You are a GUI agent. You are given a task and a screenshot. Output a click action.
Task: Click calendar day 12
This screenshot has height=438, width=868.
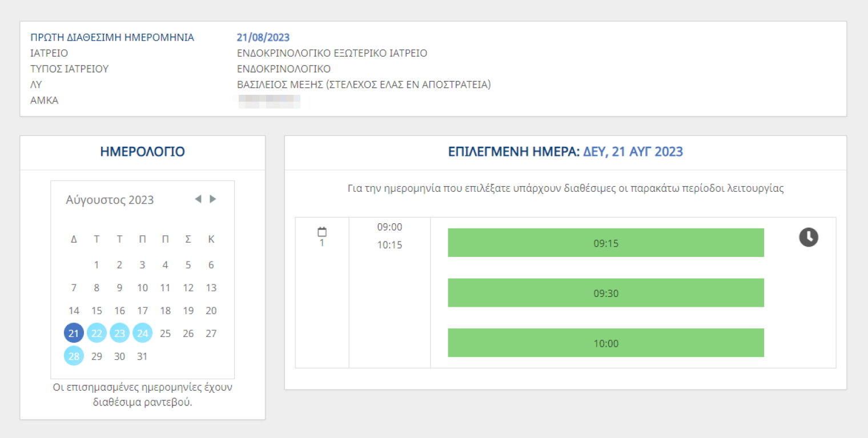tap(188, 287)
